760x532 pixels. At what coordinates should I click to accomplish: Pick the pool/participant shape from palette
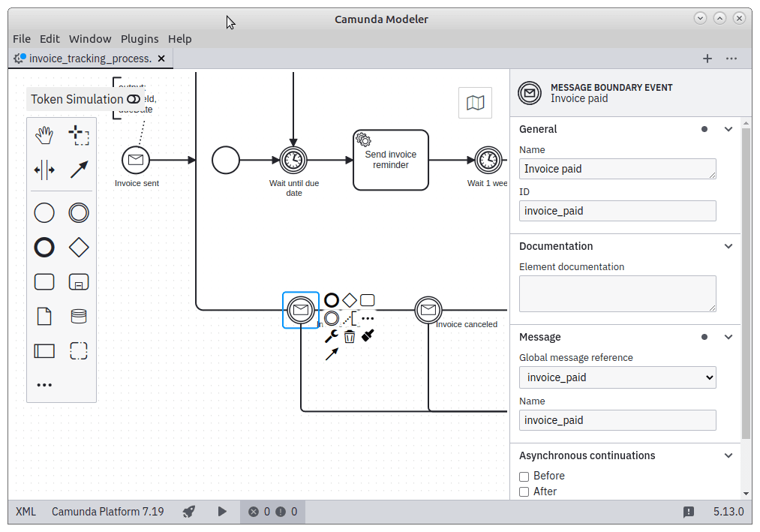point(44,350)
